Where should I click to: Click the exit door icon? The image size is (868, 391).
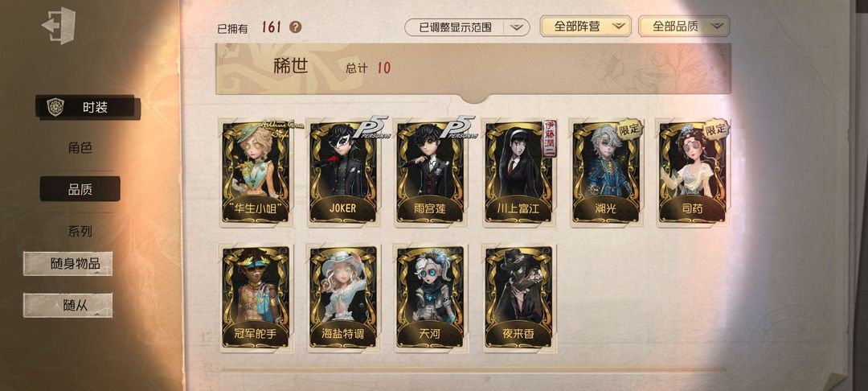(x=59, y=26)
